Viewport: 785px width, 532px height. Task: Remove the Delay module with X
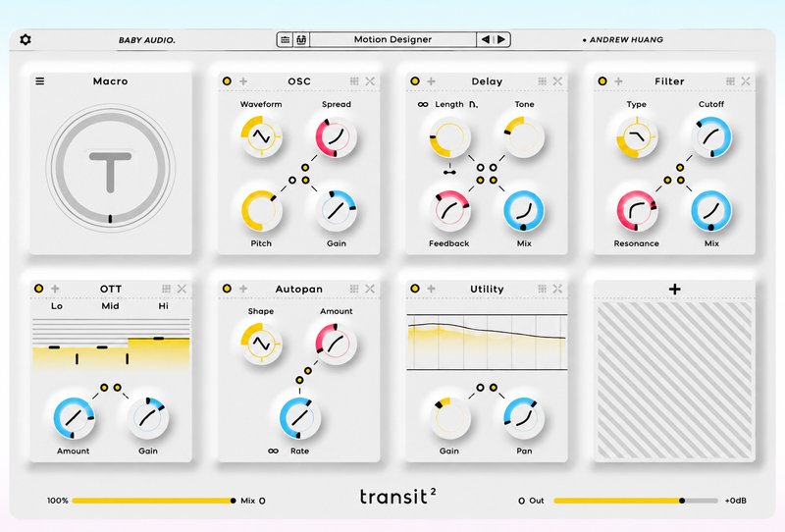click(557, 81)
